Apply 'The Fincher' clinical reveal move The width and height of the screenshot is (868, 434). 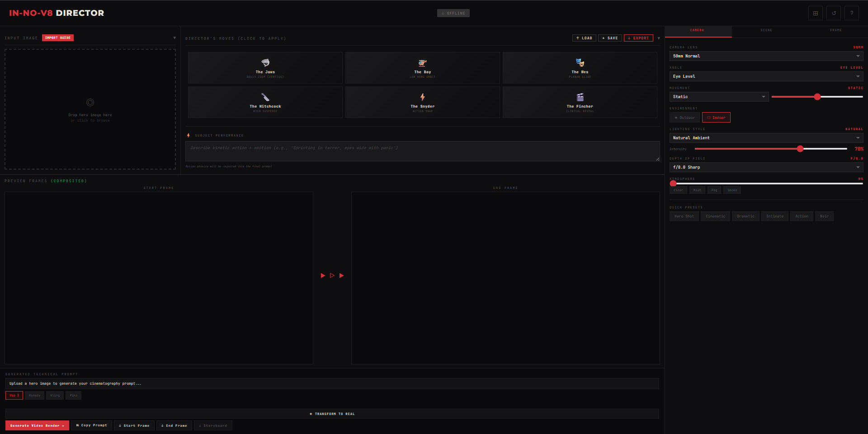point(580,102)
